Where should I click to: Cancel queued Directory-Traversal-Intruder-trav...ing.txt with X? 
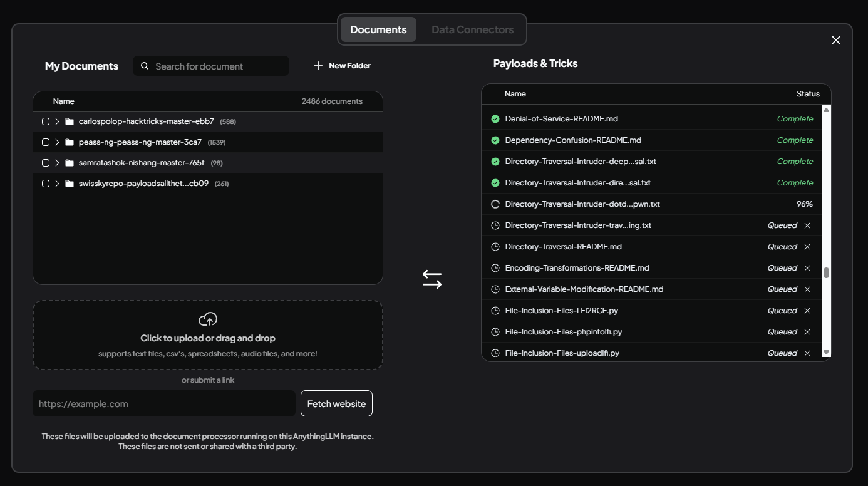pyautogui.click(x=807, y=225)
